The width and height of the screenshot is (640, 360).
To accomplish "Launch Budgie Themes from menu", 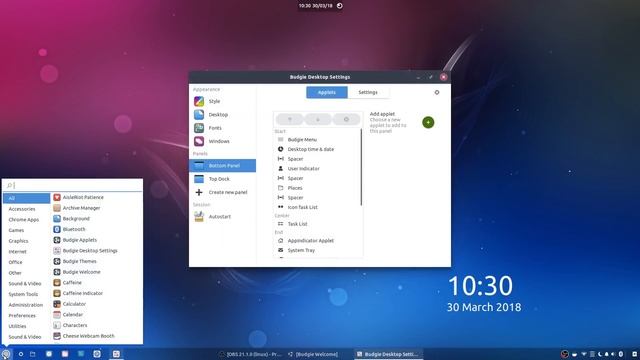I will point(96,261).
